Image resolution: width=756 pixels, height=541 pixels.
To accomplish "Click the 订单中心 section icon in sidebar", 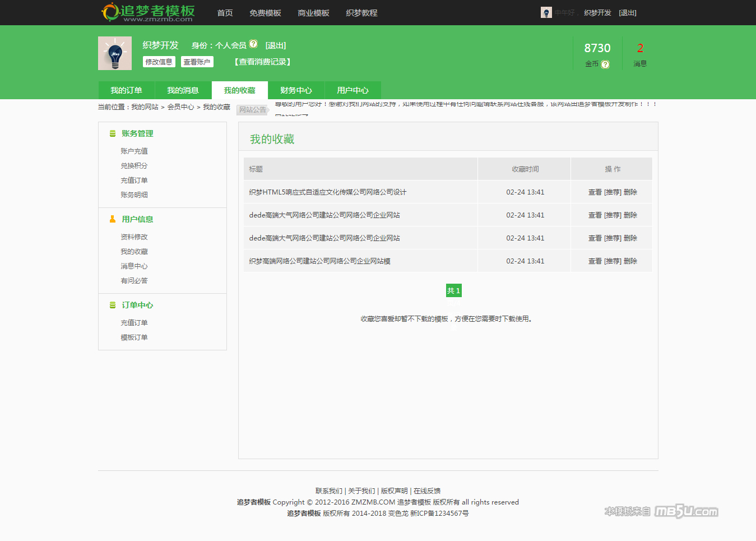I will pos(113,305).
